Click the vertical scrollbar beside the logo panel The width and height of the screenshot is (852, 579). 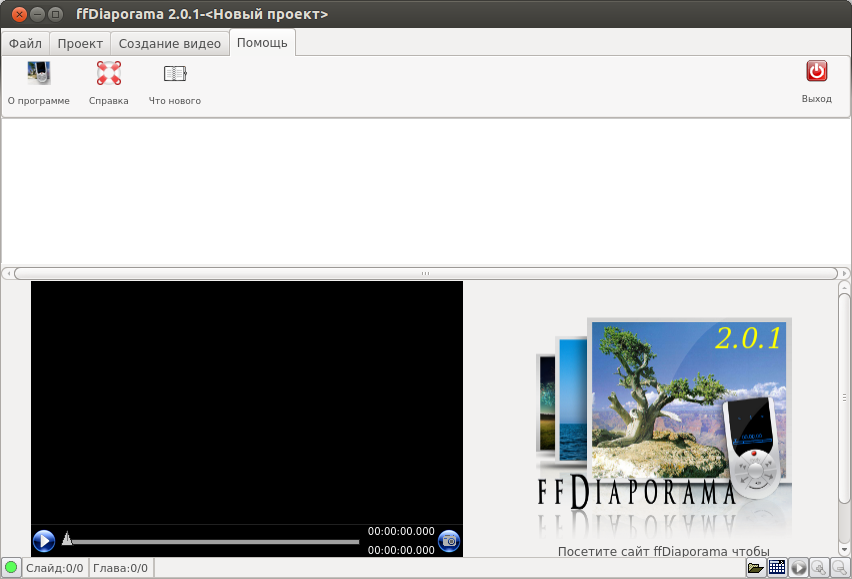point(844,398)
